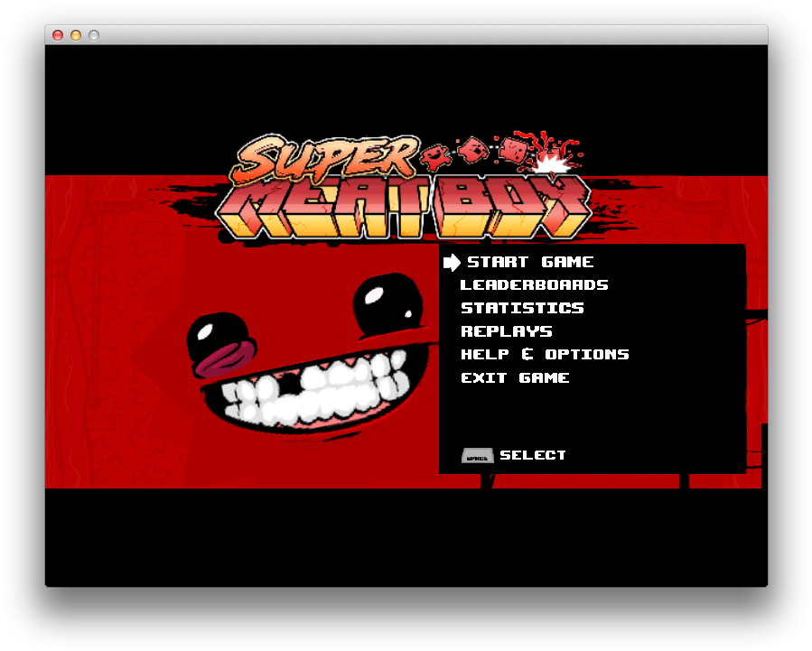Open Help & Options
Viewport: 812px width, 651px height.
point(544,354)
